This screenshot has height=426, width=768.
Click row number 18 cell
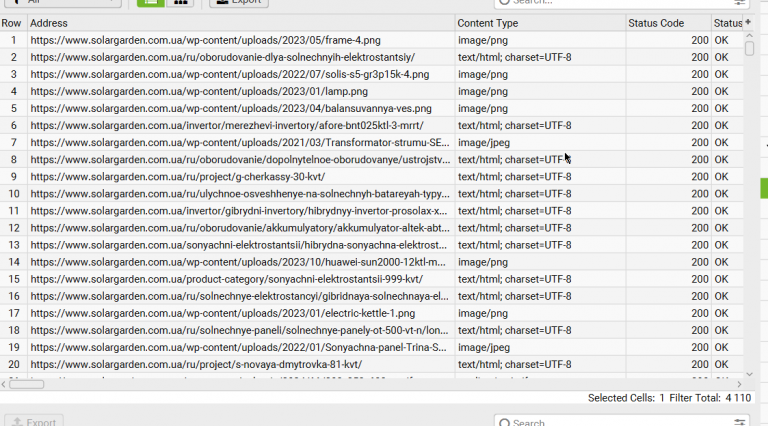(x=14, y=331)
